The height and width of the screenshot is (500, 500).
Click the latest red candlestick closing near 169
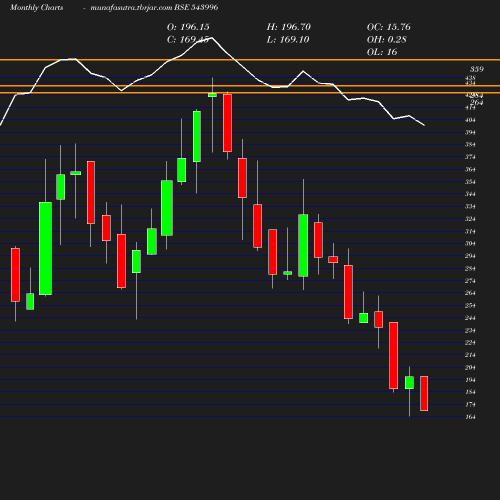(424, 393)
